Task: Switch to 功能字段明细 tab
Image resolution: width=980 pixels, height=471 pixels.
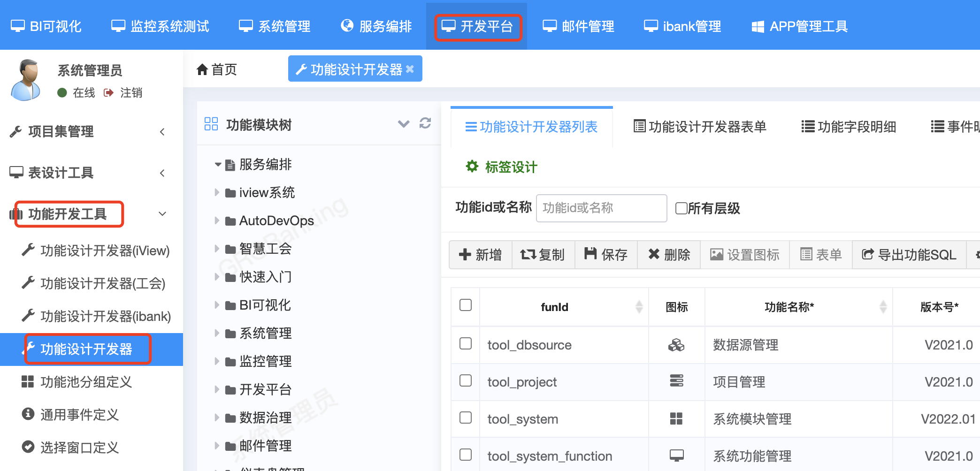Action: click(849, 127)
